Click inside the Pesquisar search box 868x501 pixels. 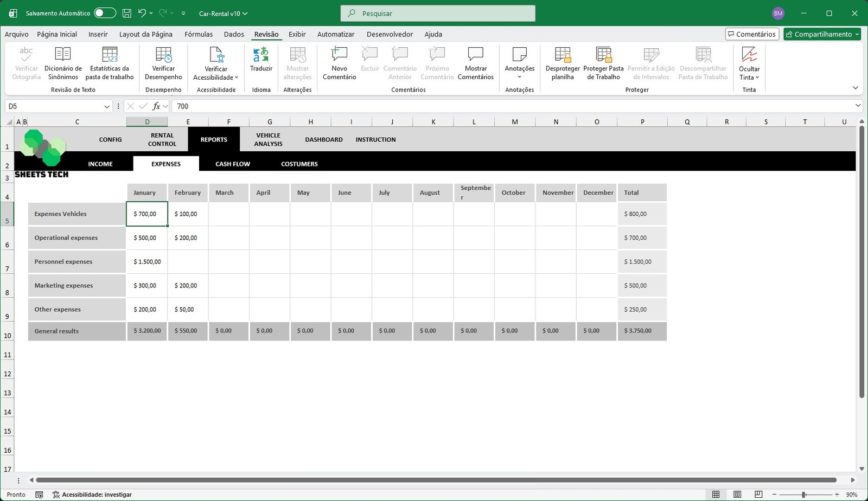click(437, 12)
